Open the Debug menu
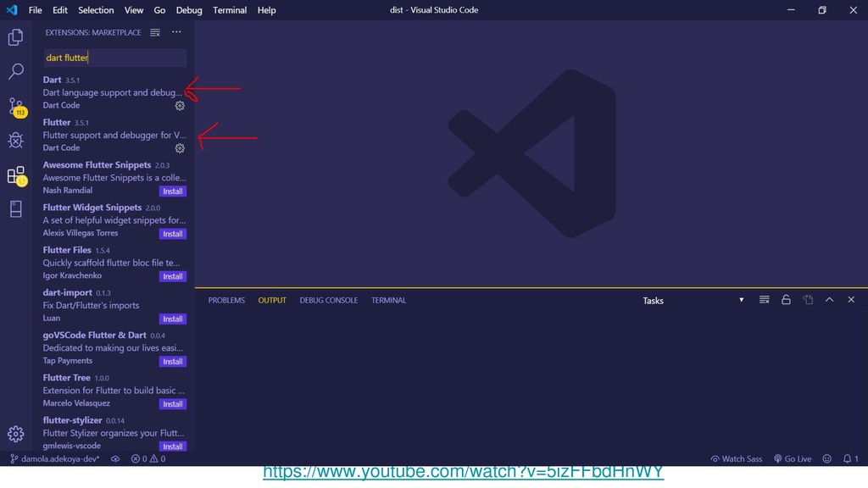Image resolution: width=868 pixels, height=488 pixels. click(x=189, y=10)
